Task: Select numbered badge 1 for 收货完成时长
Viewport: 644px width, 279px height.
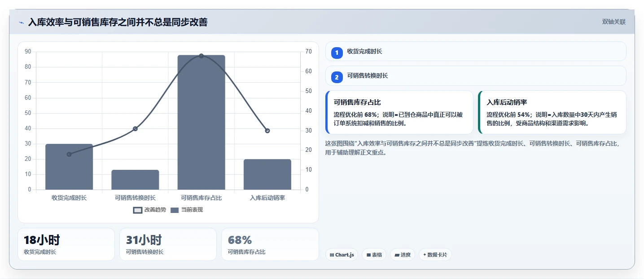Action: click(337, 53)
